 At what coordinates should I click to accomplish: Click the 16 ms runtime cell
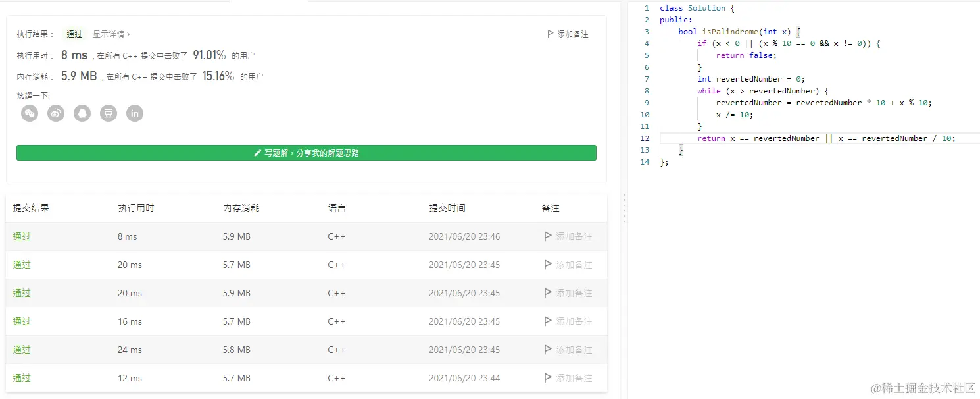[130, 321]
